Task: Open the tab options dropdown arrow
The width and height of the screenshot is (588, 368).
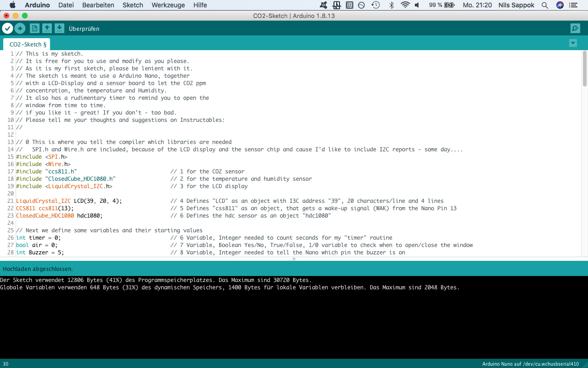Action: coord(573,43)
